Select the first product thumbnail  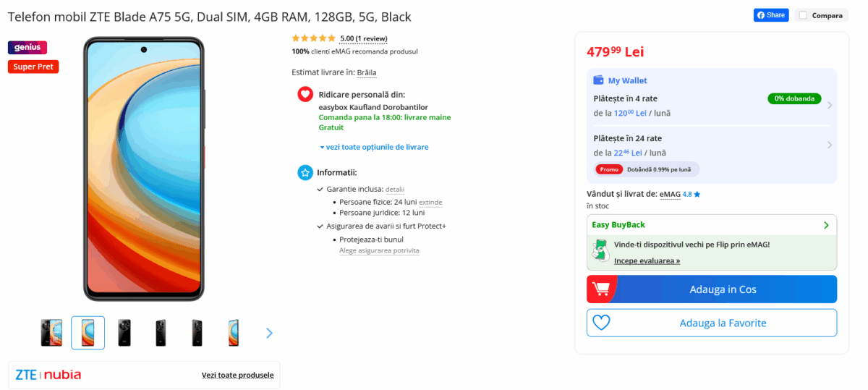[51, 333]
